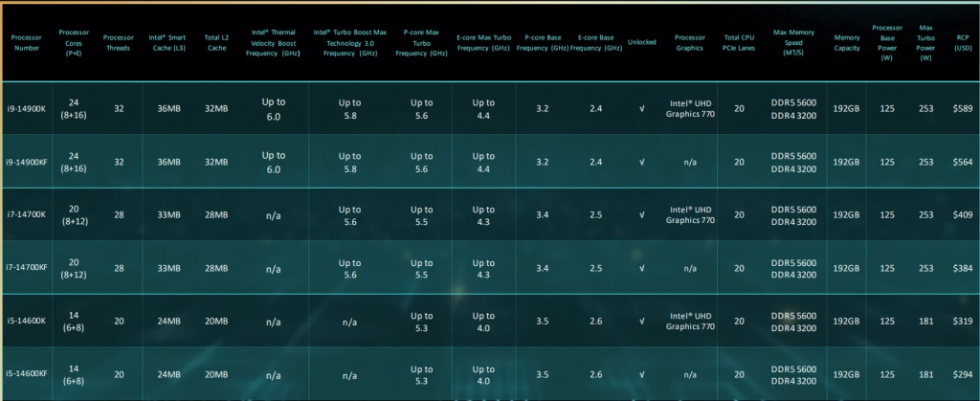Select the $319 price for i5-14600K
980x401 pixels.
click(x=963, y=321)
